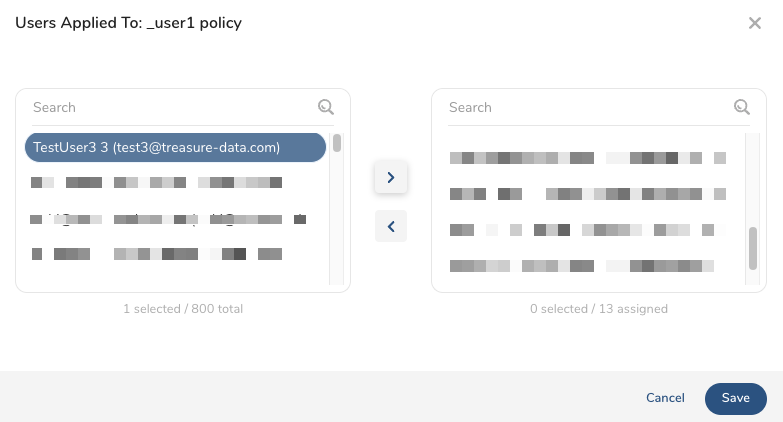
Task: Click the available users list scrollbar thumb
Action: click(x=337, y=143)
